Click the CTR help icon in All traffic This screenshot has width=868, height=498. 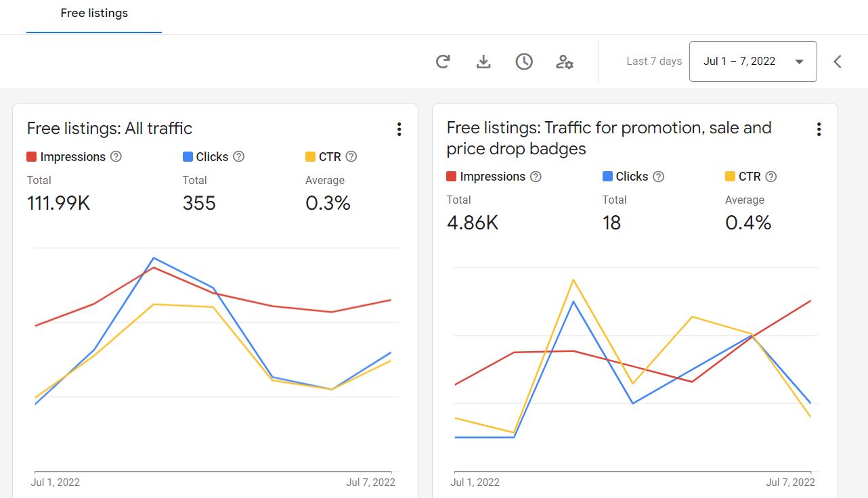point(351,156)
